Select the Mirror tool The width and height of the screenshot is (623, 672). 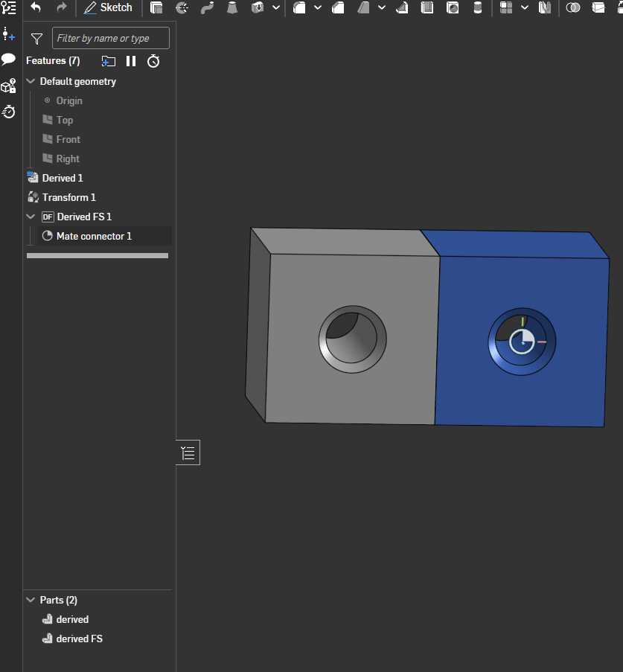tap(545, 7)
